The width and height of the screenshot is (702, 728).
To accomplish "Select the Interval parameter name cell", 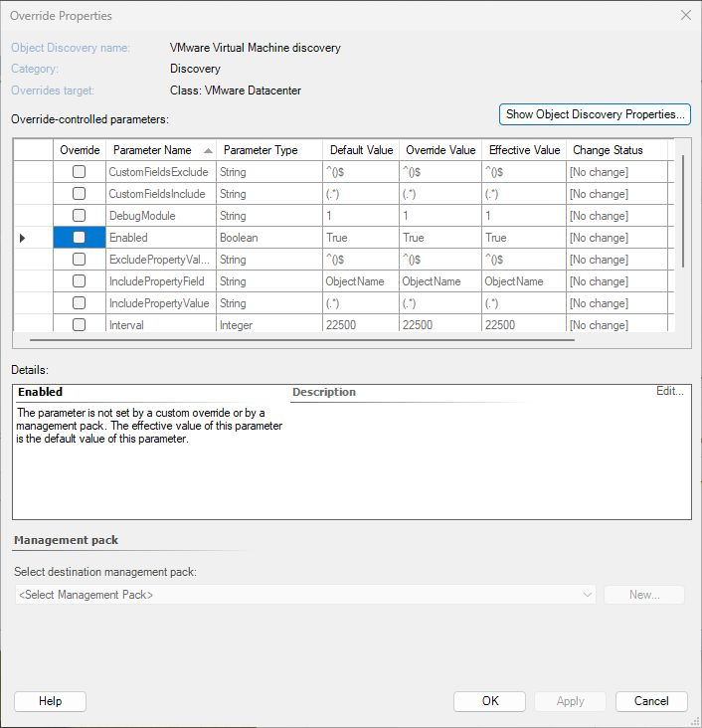I will [161, 324].
